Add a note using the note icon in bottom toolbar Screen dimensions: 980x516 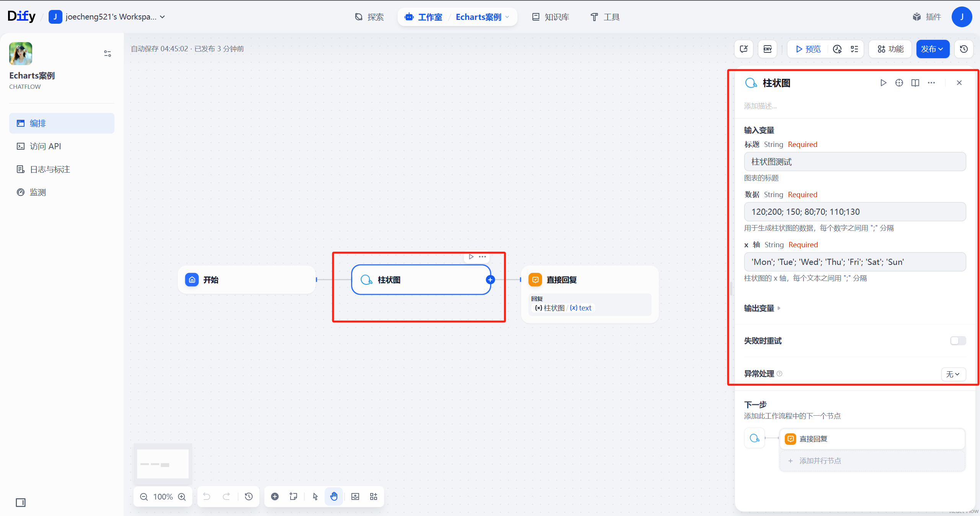[293, 496]
